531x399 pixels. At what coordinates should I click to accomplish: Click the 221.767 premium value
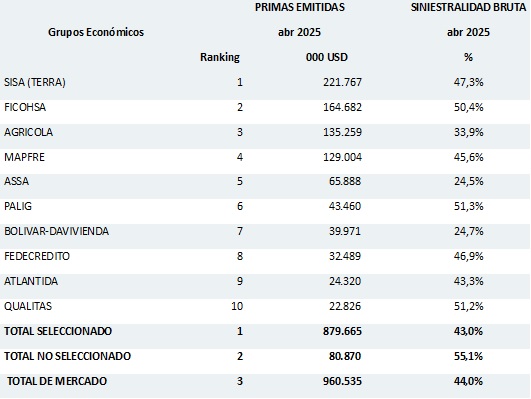[x=342, y=82]
